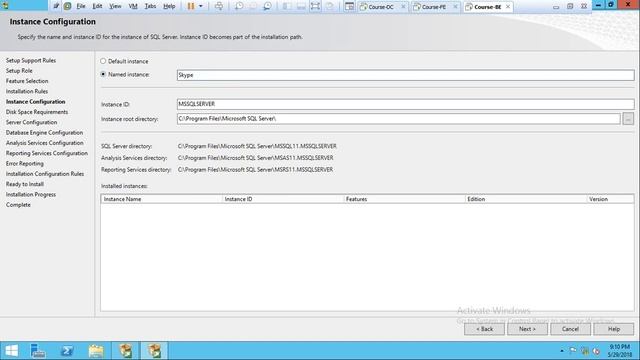This screenshot has height=360, width=640.
Task: Click the Features column header
Action: pos(404,199)
